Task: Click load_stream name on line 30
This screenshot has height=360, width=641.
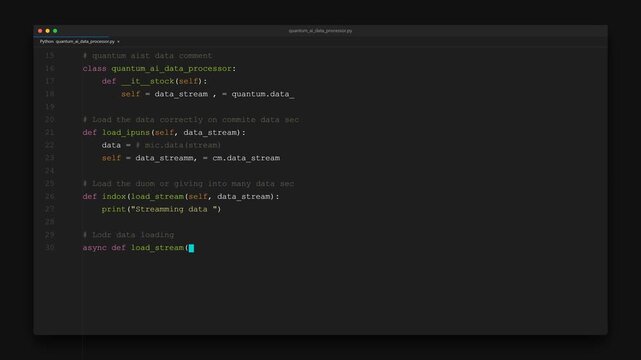Action: [157, 248]
